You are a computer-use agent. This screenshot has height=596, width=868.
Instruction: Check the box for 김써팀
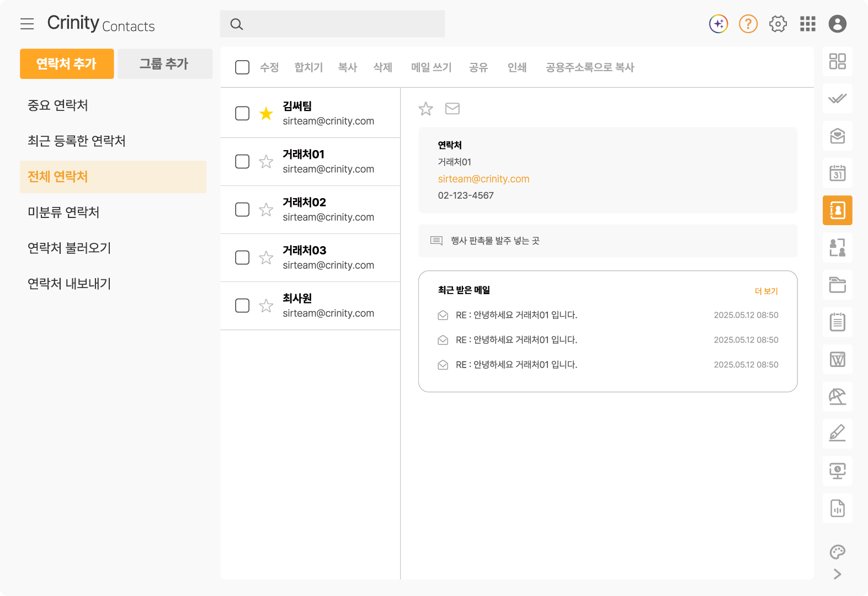coord(242,113)
